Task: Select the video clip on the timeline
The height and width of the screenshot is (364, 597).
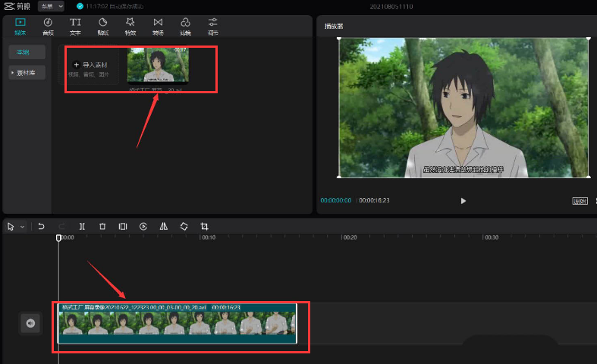Action: [x=177, y=323]
